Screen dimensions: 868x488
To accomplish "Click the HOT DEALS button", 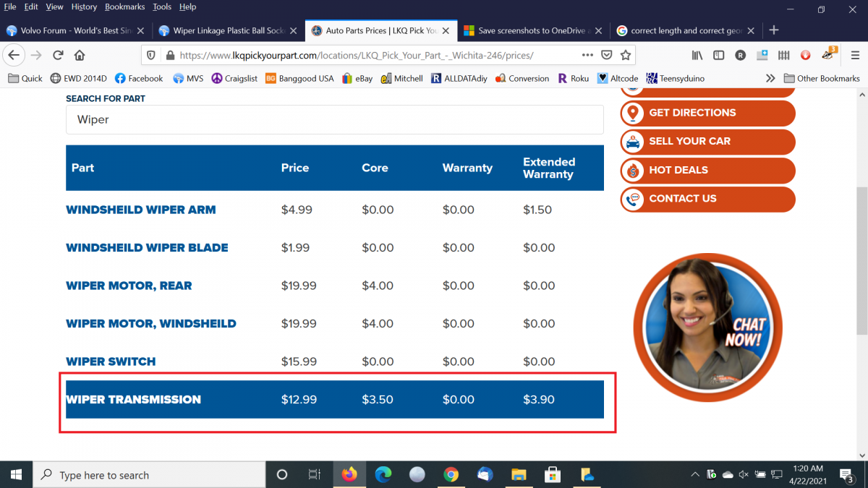I will [x=707, y=171].
